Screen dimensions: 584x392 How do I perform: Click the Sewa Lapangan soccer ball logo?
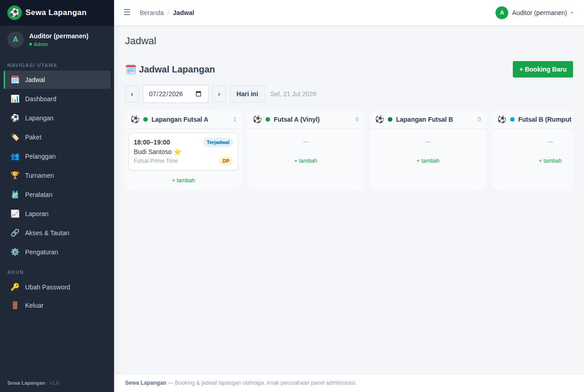click(15, 13)
